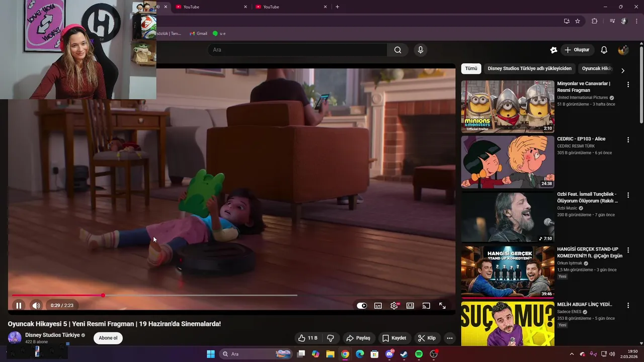Like the video with 11 B likes
Viewport: 644px width, 362px height.
pos(307,338)
